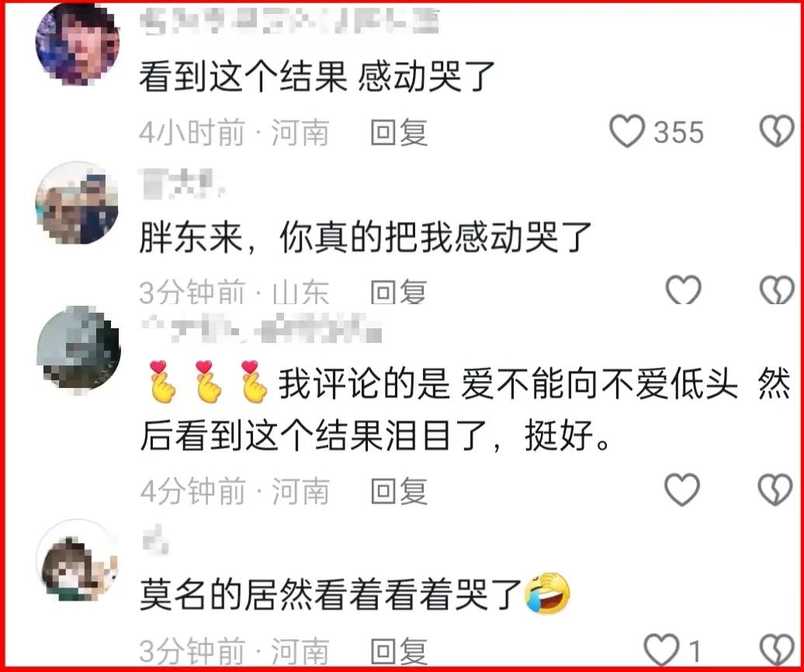Like the 莫名的居然看着看着哭了 comment

[x=661, y=650]
